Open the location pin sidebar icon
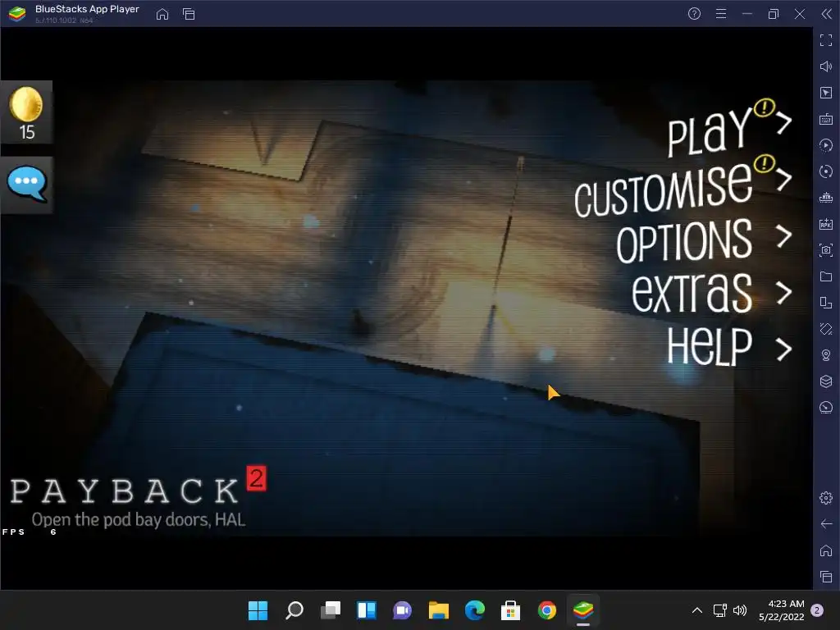 point(826,355)
